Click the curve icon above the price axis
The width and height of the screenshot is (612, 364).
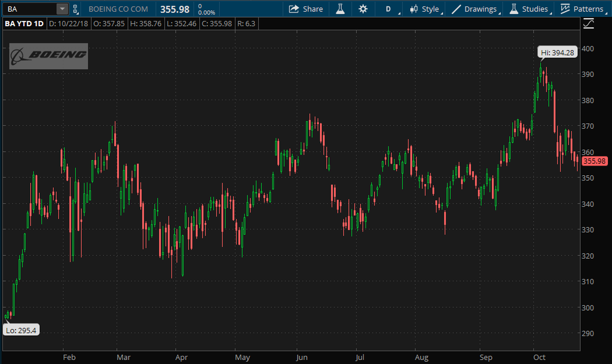[589, 24]
